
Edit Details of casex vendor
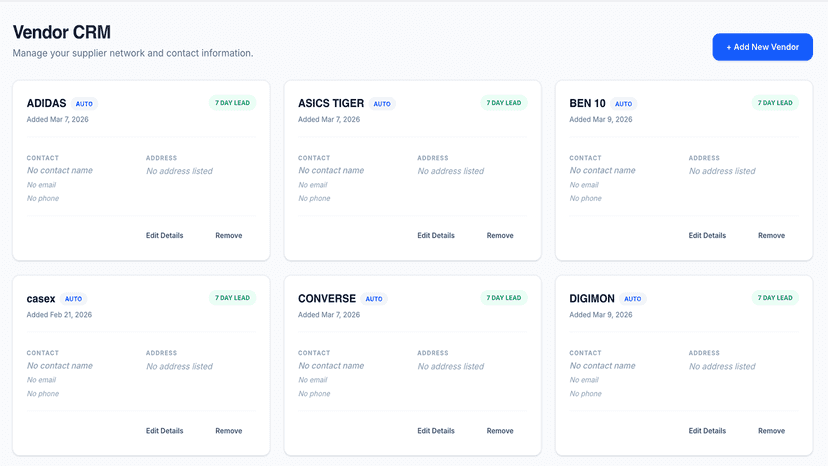(164, 431)
